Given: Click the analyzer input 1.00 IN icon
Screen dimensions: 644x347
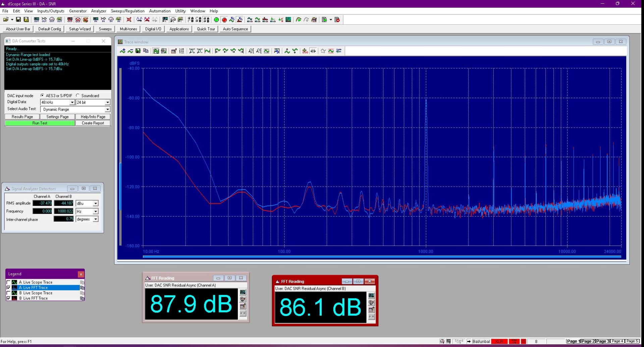Looking at the screenshot, I should tap(96, 20).
